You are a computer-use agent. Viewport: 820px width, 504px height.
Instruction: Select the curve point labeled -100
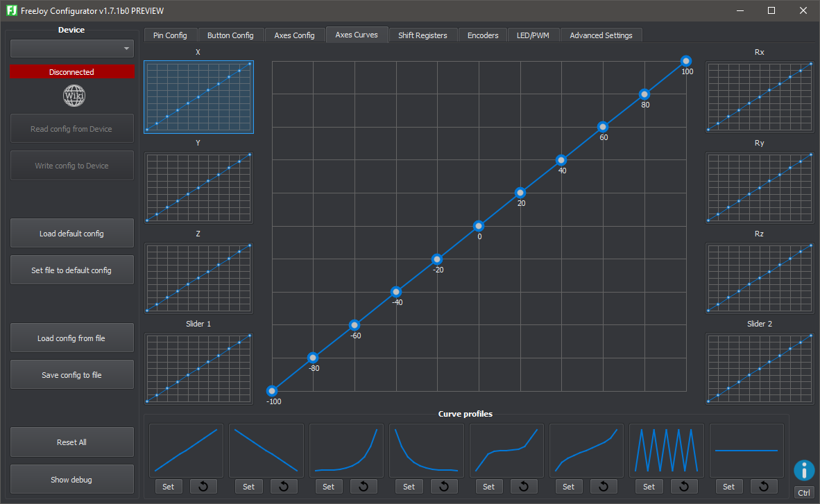(272, 390)
